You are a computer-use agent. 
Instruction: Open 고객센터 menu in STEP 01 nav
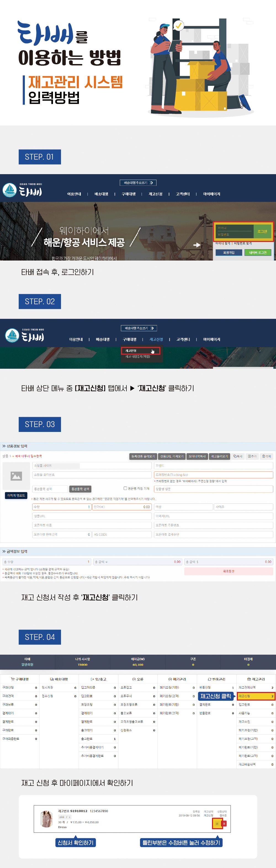(183, 194)
